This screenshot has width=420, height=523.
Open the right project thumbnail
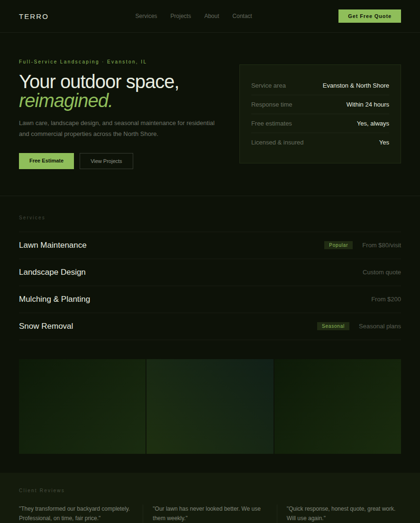pyautogui.click(x=338, y=406)
